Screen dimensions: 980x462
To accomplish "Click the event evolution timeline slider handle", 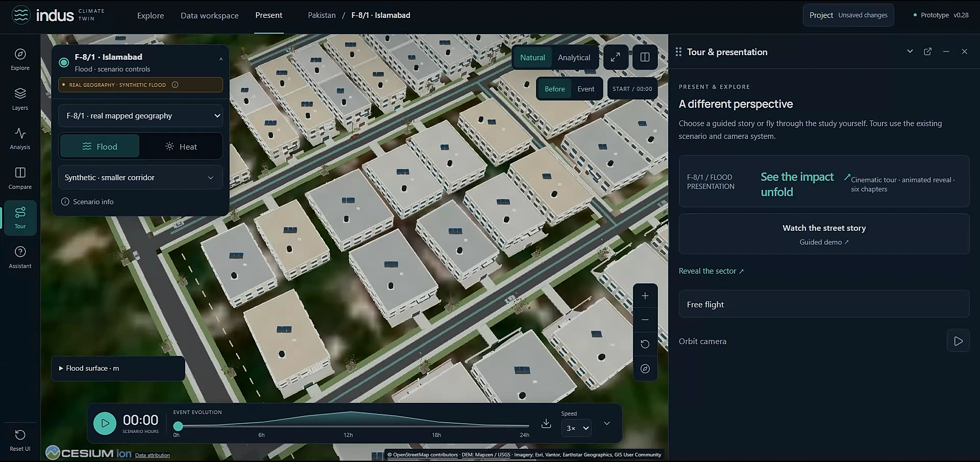I will click(x=178, y=426).
